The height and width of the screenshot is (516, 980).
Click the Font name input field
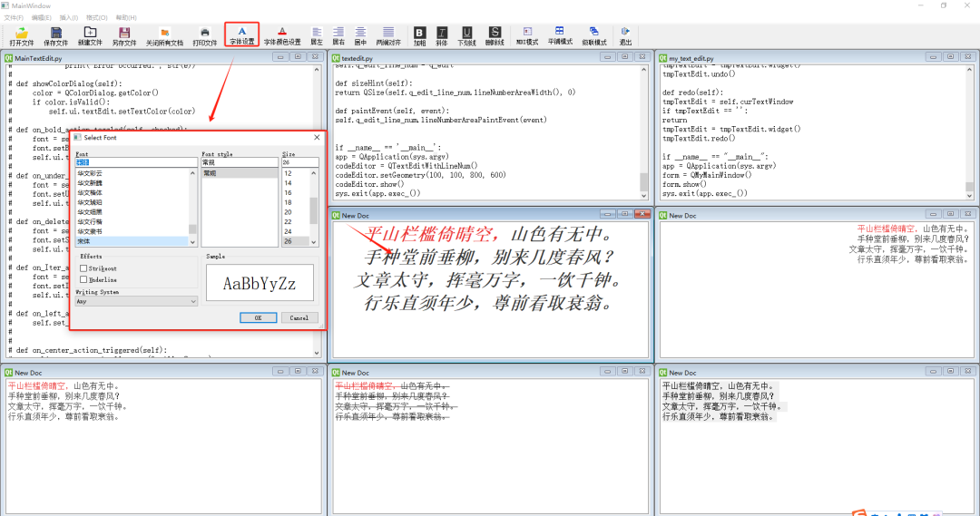(136, 162)
